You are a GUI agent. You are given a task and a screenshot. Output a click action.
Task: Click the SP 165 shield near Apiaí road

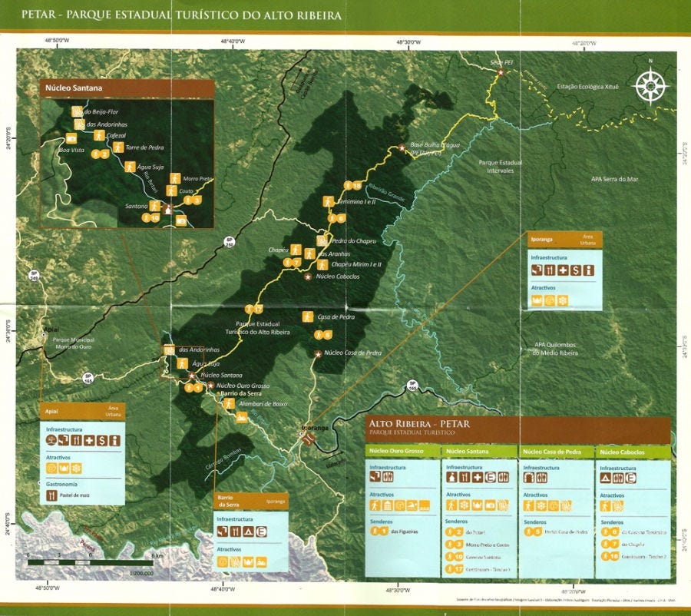88,378
